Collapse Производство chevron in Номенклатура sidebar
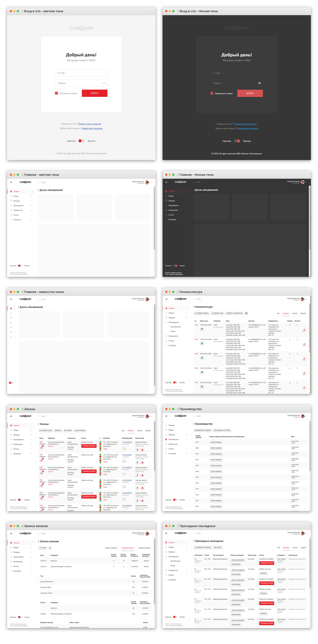The height and width of the screenshot is (644, 318). (186, 322)
